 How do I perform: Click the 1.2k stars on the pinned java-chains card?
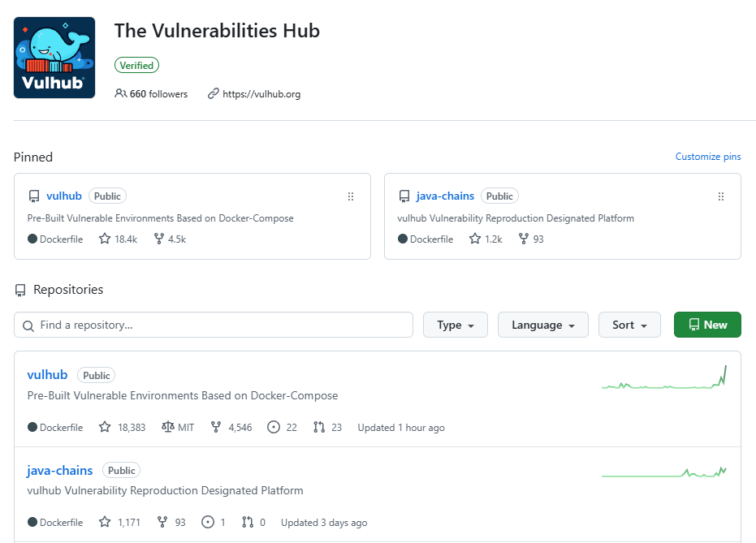click(486, 239)
